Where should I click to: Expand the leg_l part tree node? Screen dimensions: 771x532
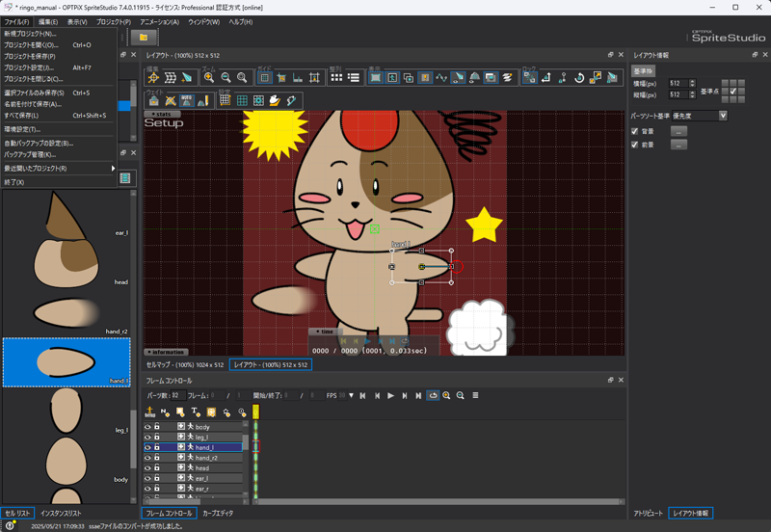(x=181, y=437)
